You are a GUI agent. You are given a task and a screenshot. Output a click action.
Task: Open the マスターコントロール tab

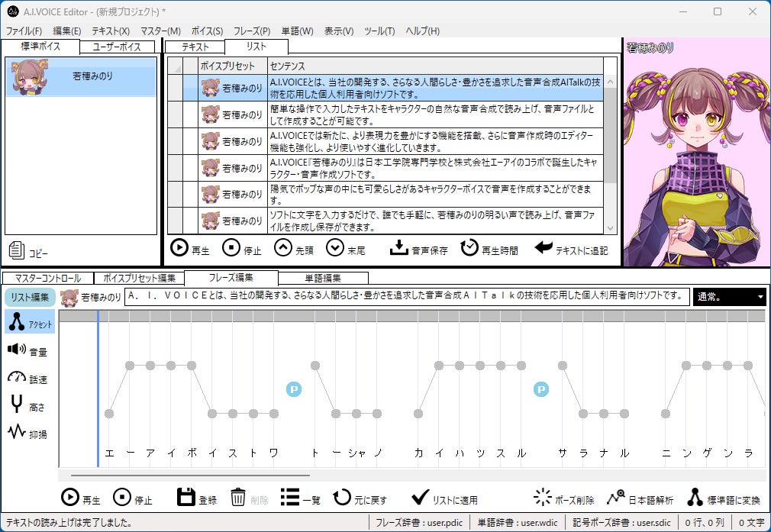click(47, 278)
